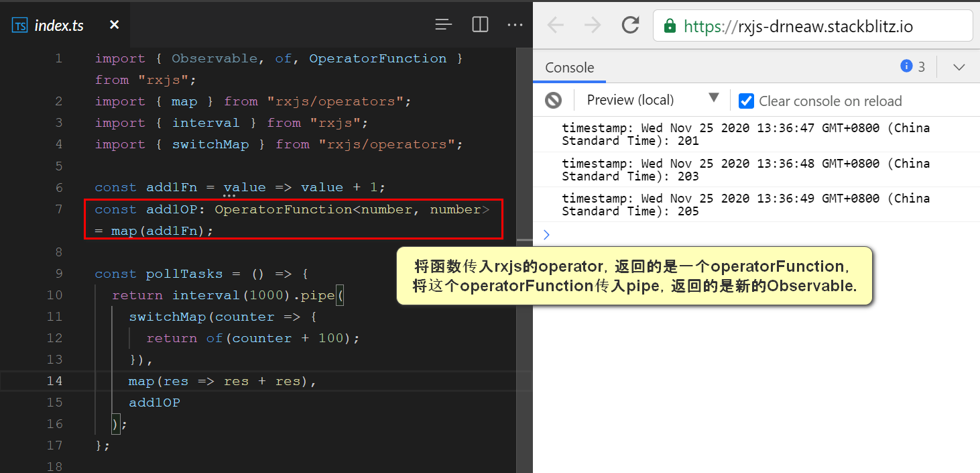Screen dimensions: 980x473
Task: Expand the console filter dropdown arrow
Action: pos(713,99)
